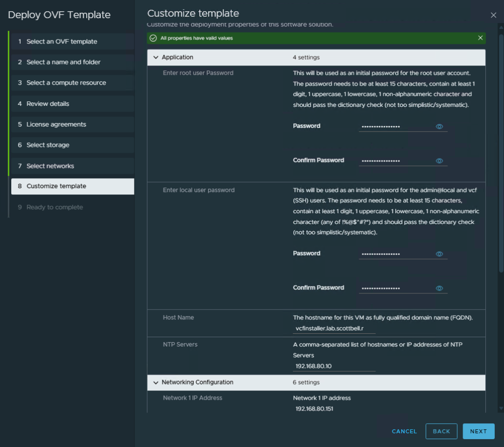
Task: Show the root user Password field text
Action: pos(440,127)
